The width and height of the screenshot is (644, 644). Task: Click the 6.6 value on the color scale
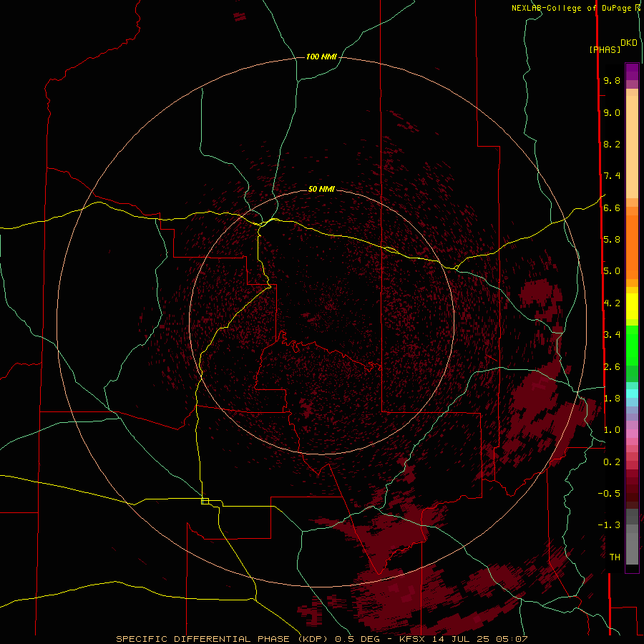coord(612,208)
